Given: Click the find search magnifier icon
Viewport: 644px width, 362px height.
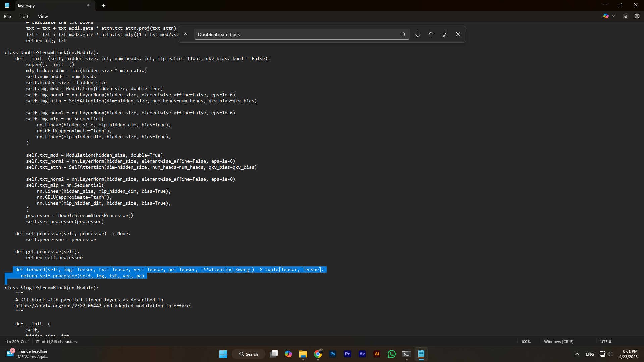Looking at the screenshot, I should (x=403, y=34).
